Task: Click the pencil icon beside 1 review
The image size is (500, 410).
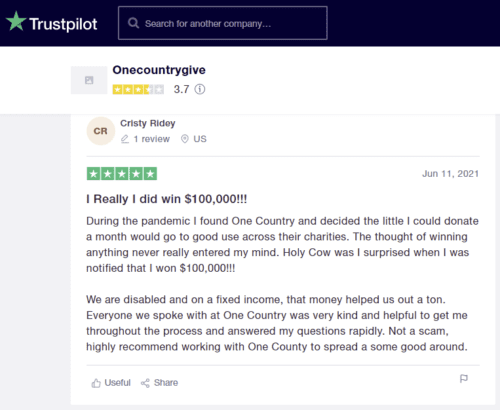Action: tap(125, 139)
